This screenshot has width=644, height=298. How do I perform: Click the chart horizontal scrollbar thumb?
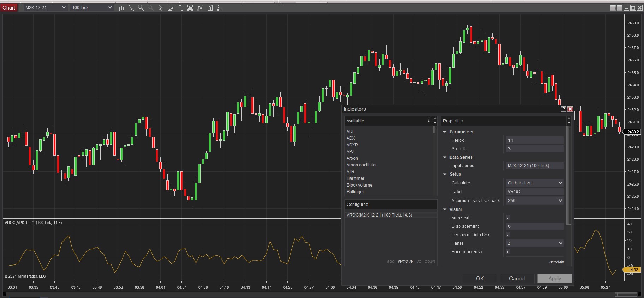[x=626, y=294]
